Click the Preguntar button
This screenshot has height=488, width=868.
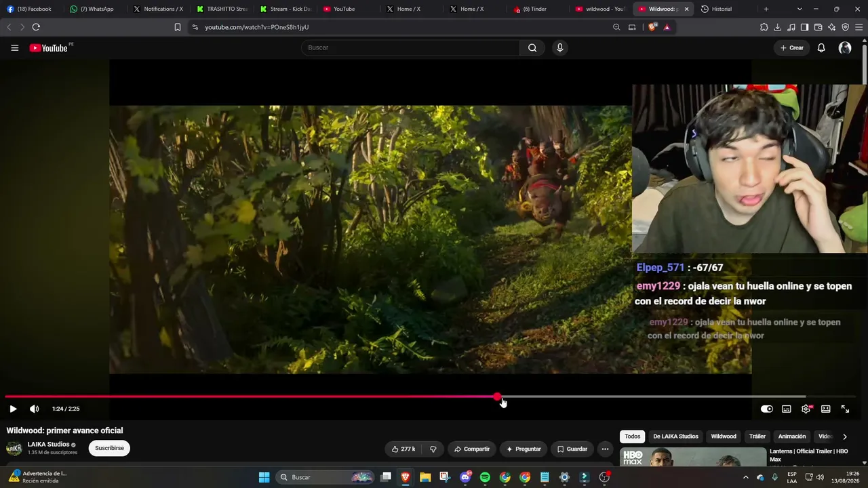(524, 449)
